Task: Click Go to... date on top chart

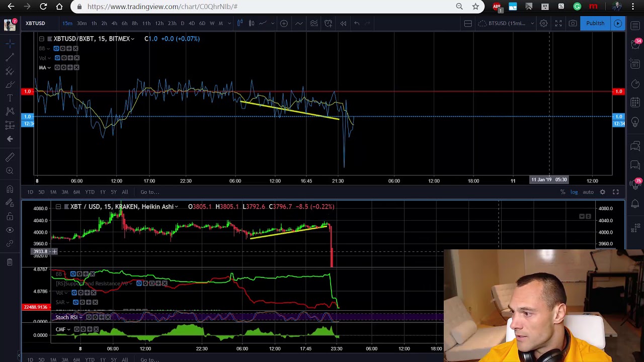Action: [x=150, y=192]
